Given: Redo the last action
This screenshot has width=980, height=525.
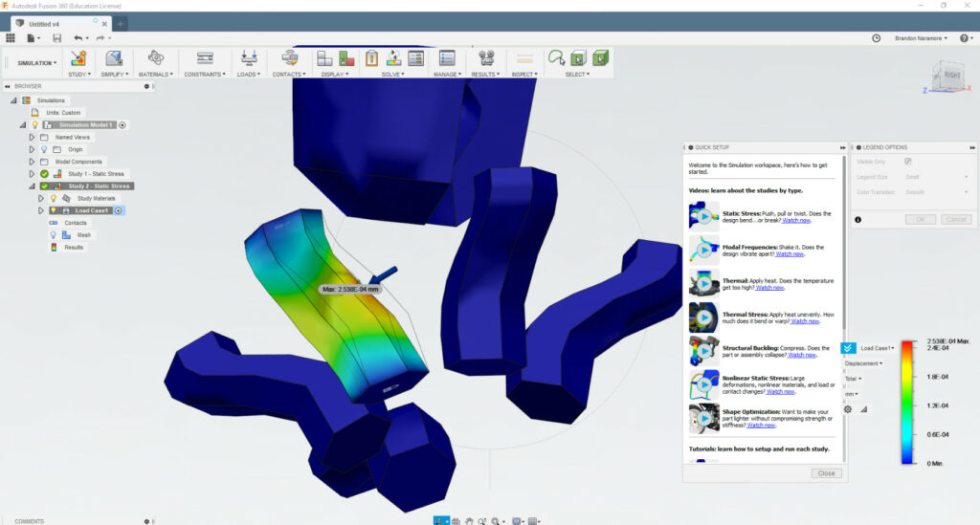Looking at the screenshot, I should (101, 38).
